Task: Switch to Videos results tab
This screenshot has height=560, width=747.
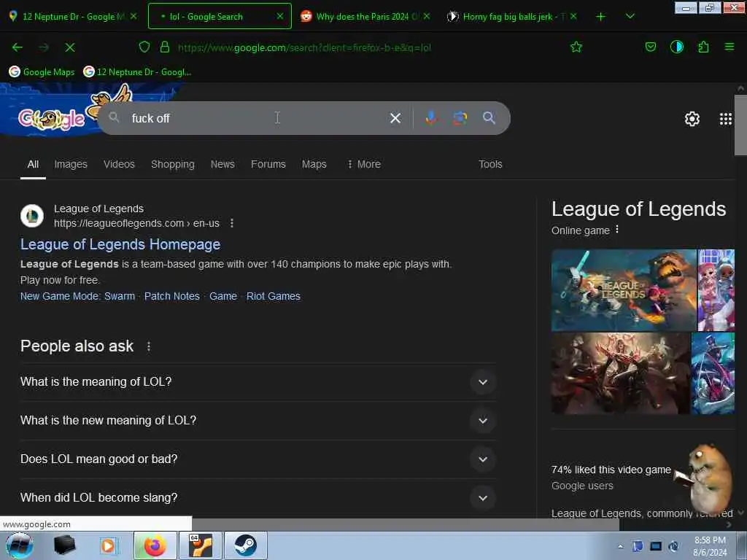Action: click(119, 164)
